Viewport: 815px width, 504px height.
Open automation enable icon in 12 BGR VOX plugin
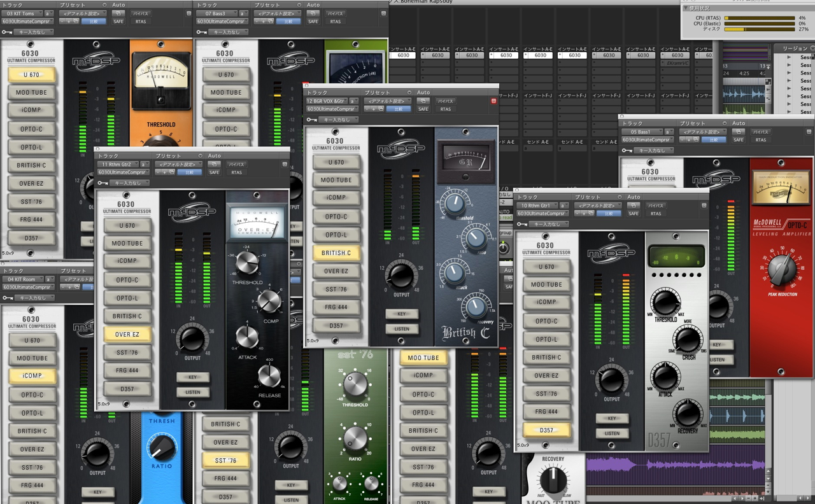click(423, 101)
